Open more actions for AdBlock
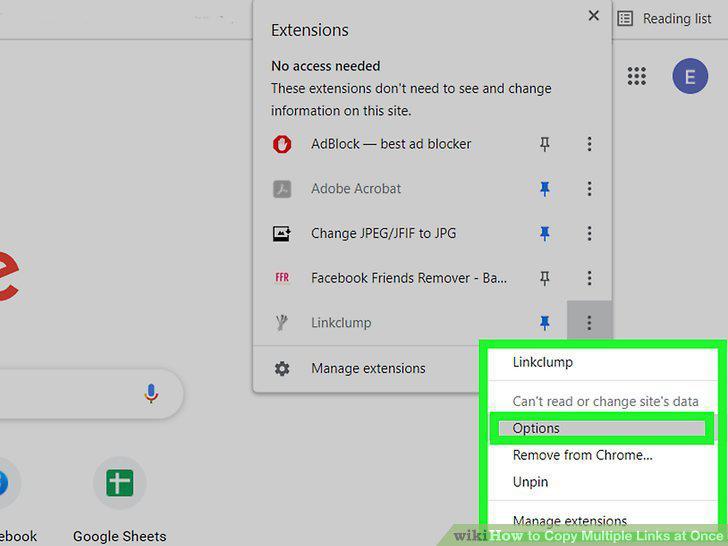Image resolution: width=728 pixels, height=546 pixels. [x=589, y=144]
